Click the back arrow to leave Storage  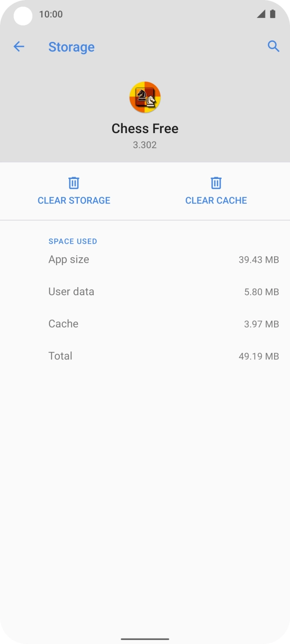pos(19,46)
